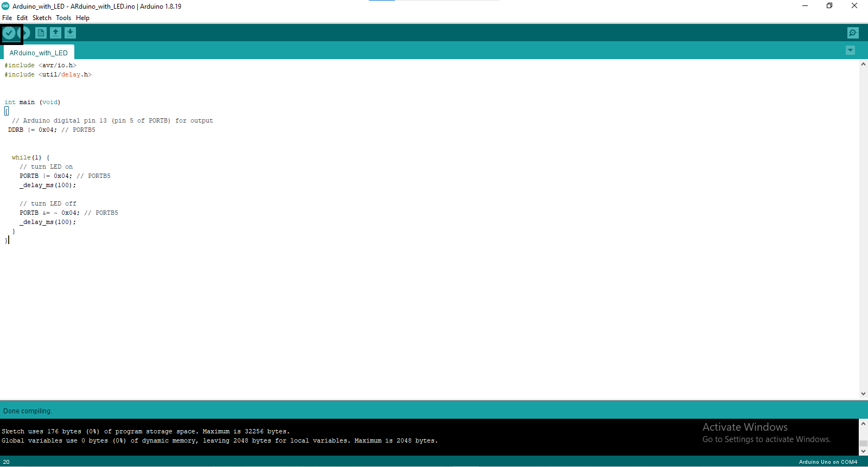Click the Upload arrow button
This screenshot has width=868, height=467.
[25, 33]
